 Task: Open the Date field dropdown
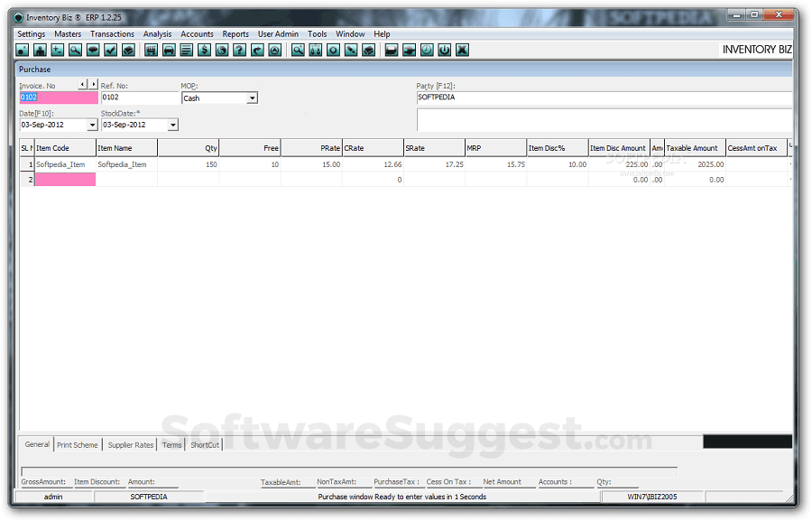pyautogui.click(x=91, y=125)
